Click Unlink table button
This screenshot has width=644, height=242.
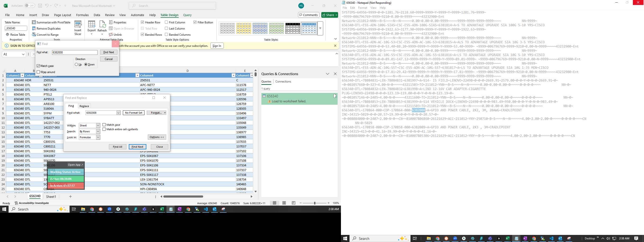coord(116,35)
